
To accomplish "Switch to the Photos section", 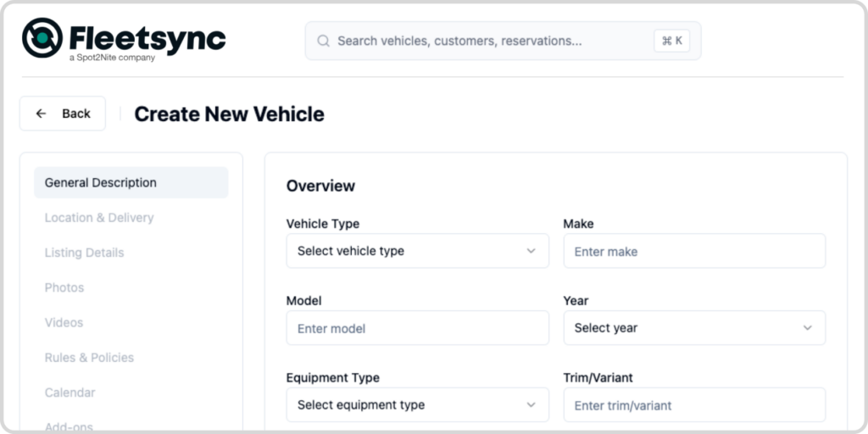I will (x=64, y=287).
